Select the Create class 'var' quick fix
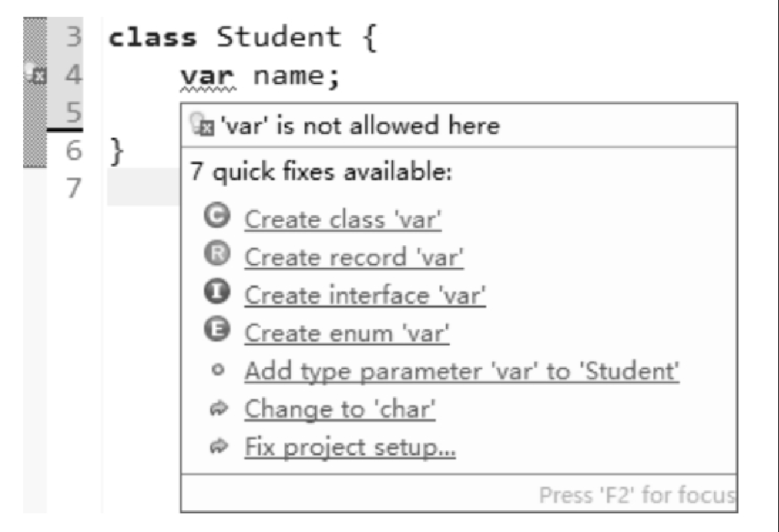779x532 pixels. (343, 219)
